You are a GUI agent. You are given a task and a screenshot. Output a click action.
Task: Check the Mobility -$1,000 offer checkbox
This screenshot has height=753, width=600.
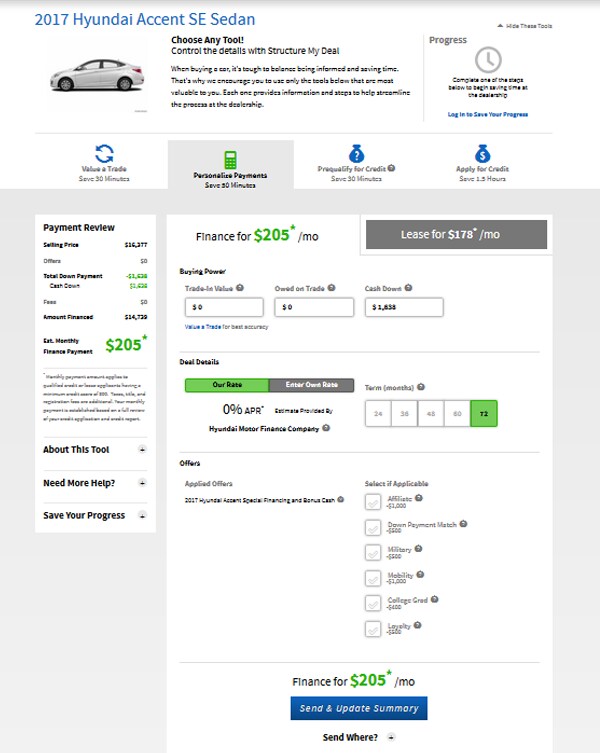373,578
